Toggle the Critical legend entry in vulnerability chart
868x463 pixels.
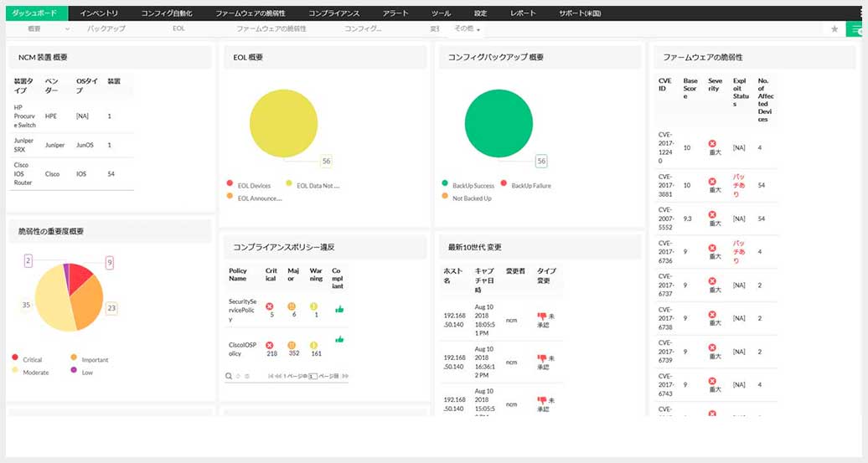(x=27, y=359)
